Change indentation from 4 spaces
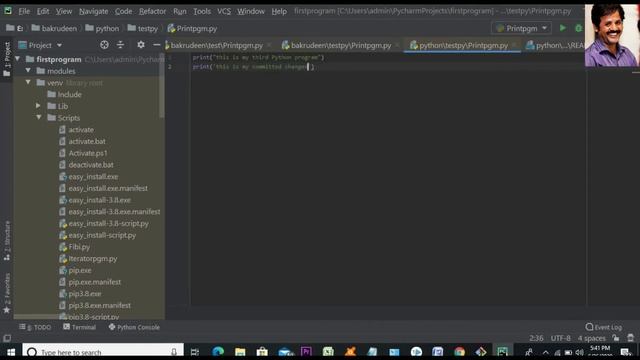Image resolution: width=640 pixels, height=360 pixels. (x=591, y=338)
